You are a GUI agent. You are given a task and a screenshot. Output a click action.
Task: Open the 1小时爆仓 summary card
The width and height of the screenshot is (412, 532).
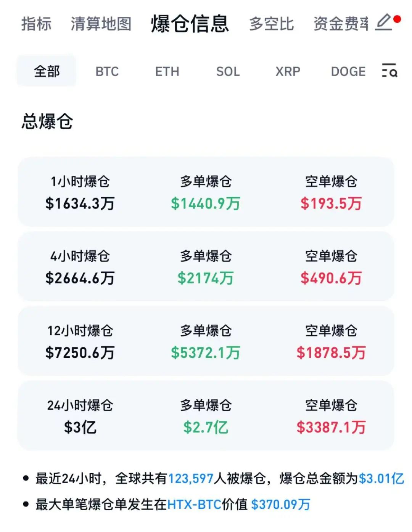tap(206, 192)
